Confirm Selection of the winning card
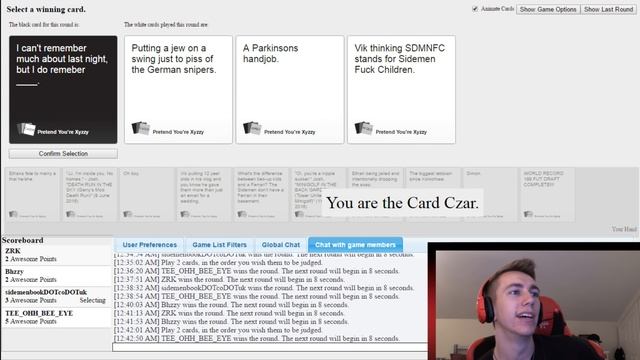The image size is (640, 360). click(x=63, y=153)
